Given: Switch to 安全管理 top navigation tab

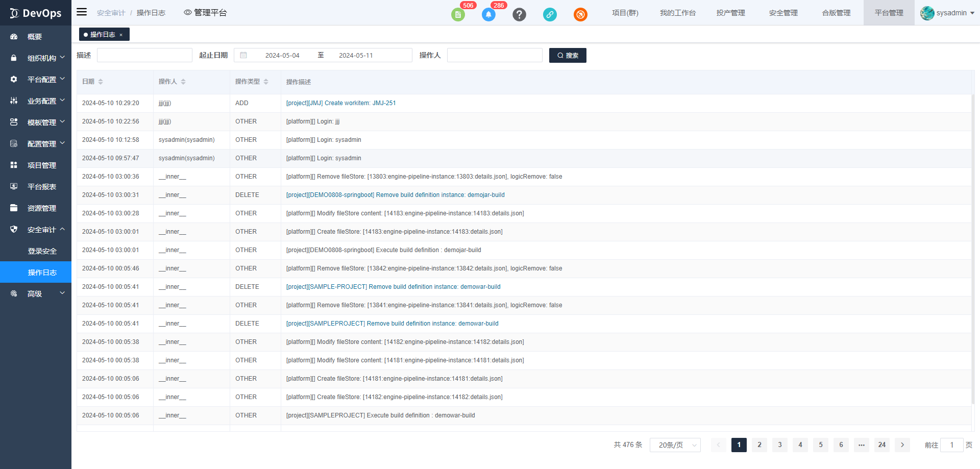Looking at the screenshot, I should (x=783, y=13).
